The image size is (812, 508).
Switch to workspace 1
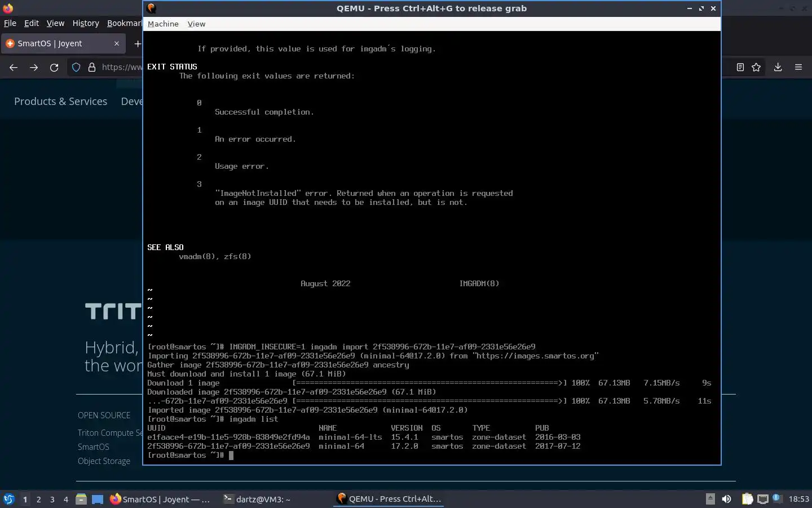pyautogui.click(x=25, y=499)
